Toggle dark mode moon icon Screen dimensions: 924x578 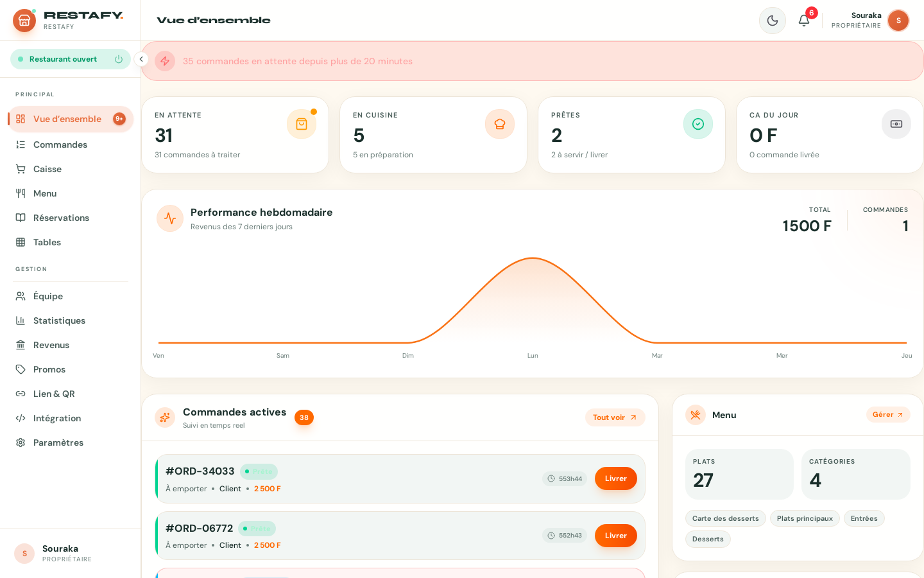coord(773,21)
